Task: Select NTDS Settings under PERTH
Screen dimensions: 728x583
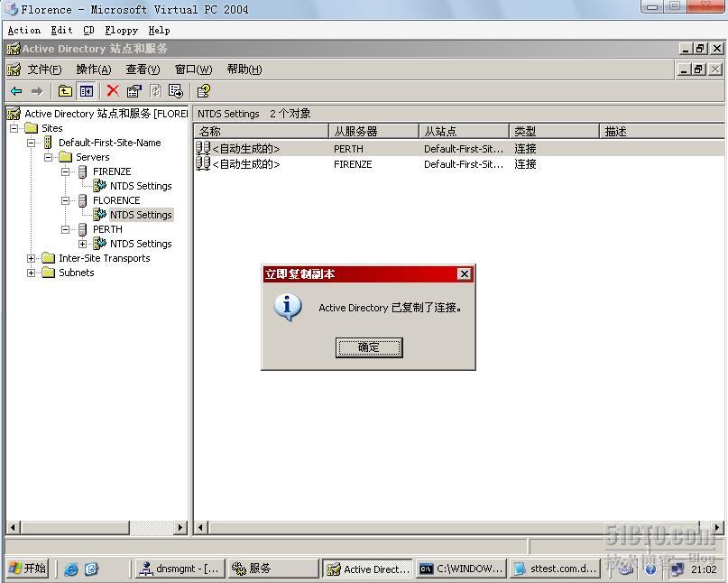Action: pyautogui.click(x=141, y=244)
